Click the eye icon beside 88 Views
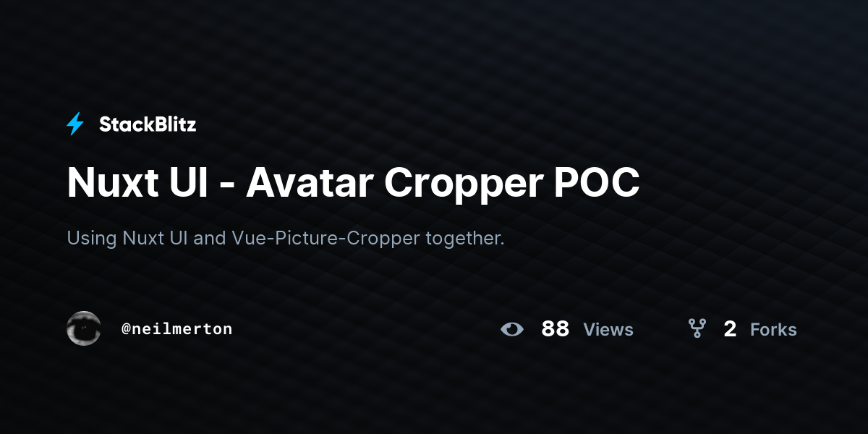 512,329
